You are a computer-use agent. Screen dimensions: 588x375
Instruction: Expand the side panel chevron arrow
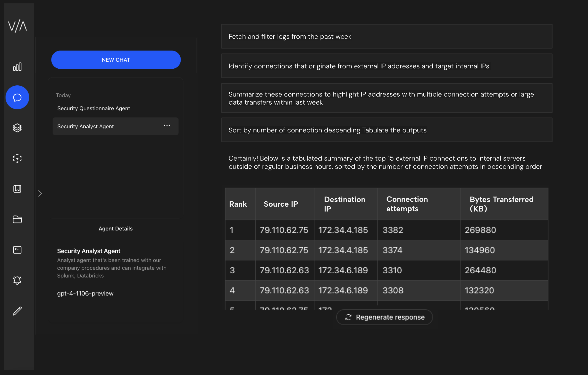coord(40,194)
